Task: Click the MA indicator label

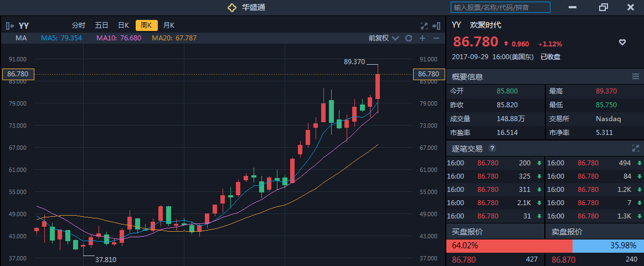Action: [22, 38]
